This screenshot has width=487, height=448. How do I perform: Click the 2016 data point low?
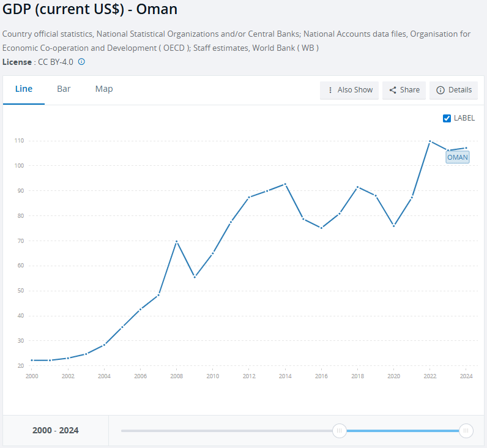click(x=321, y=228)
